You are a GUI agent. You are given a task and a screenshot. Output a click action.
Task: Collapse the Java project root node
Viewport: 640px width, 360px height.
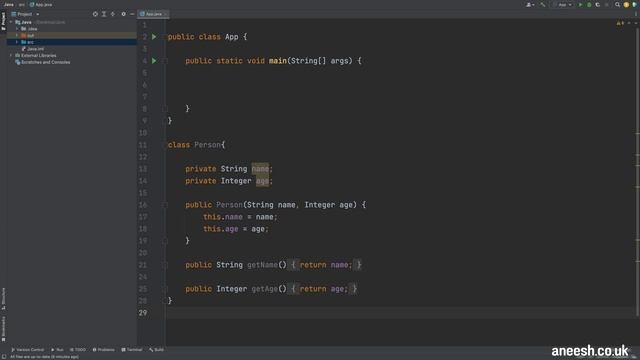11,22
